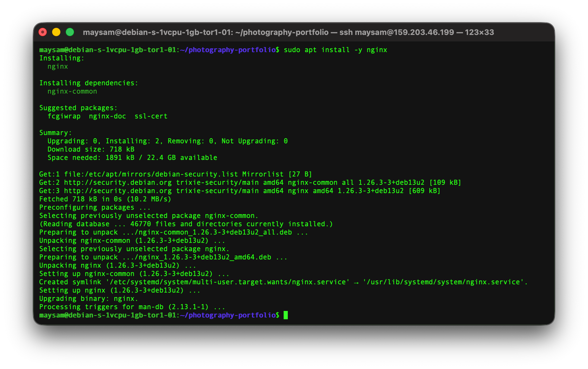Click the 'Setting up nginx (1.26.3-3+deb13u2)' line

click(120, 290)
